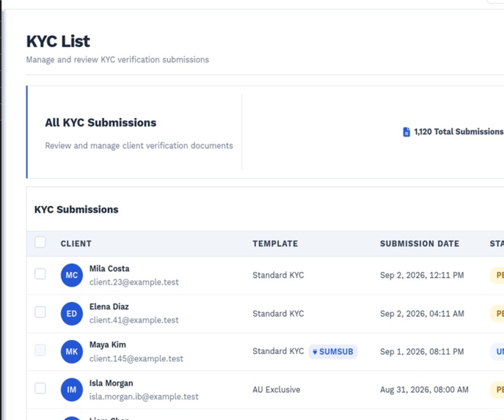The image size is (504, 420).
Task: Click the ED avatar for Elena Diaz
Action: click(72, 314)
